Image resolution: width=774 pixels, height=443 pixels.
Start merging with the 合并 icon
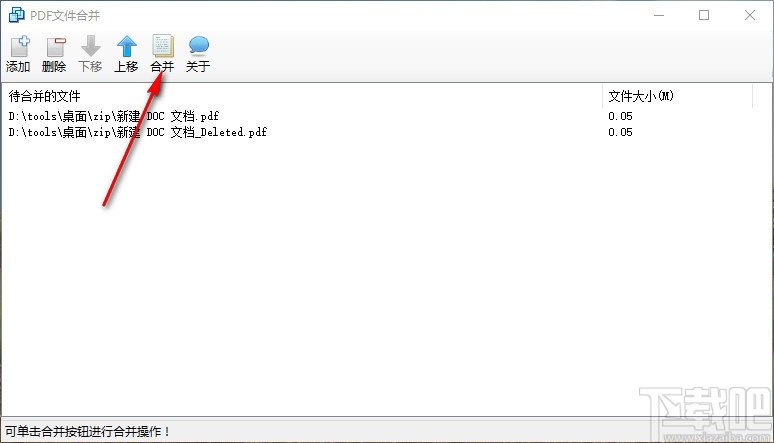point(162,46)
